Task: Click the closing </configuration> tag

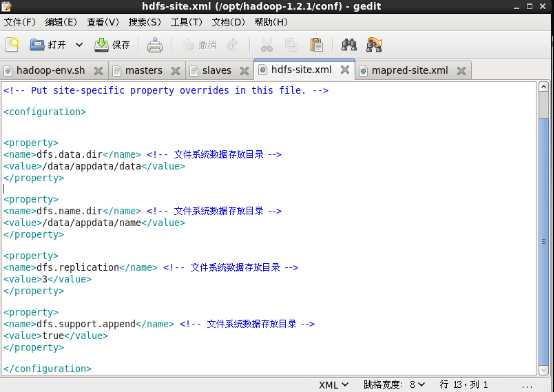Action: point(47,369)
